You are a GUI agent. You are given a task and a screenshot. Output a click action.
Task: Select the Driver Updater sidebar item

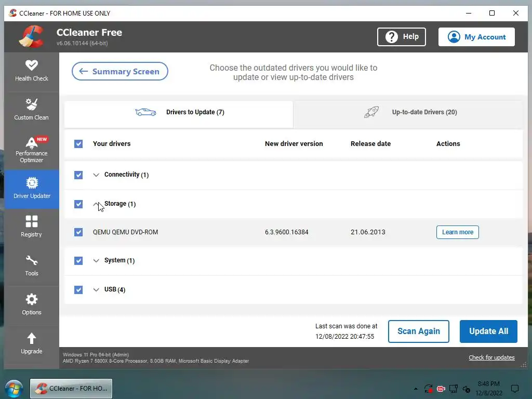pyautogui.click(x=32, y=189)
